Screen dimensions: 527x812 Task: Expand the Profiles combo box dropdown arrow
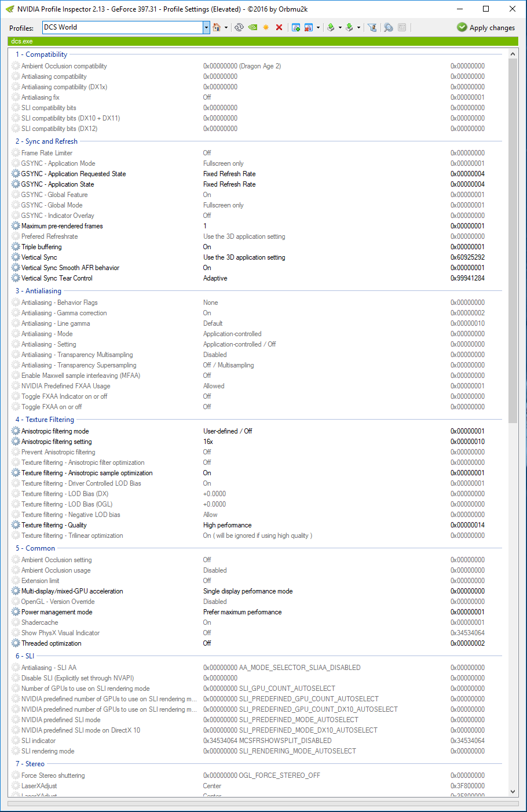[206, 27]
